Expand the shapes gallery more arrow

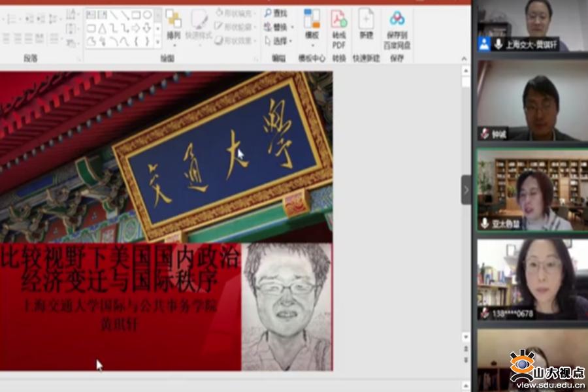point(157,42)
